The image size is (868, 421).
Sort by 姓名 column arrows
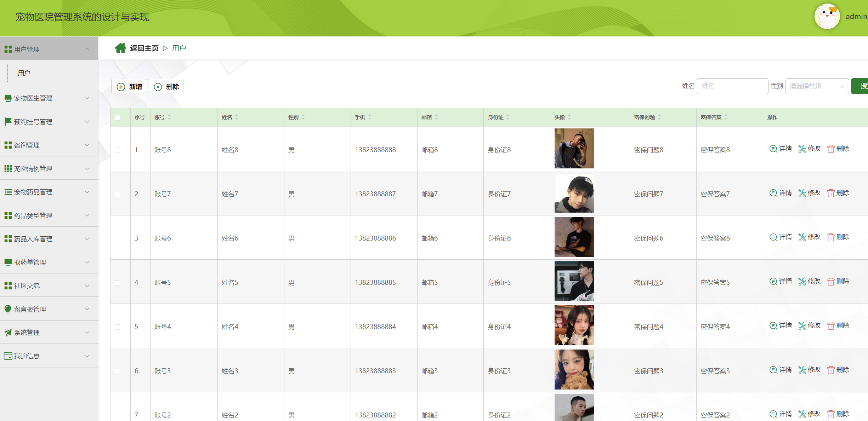click(237, 117)
